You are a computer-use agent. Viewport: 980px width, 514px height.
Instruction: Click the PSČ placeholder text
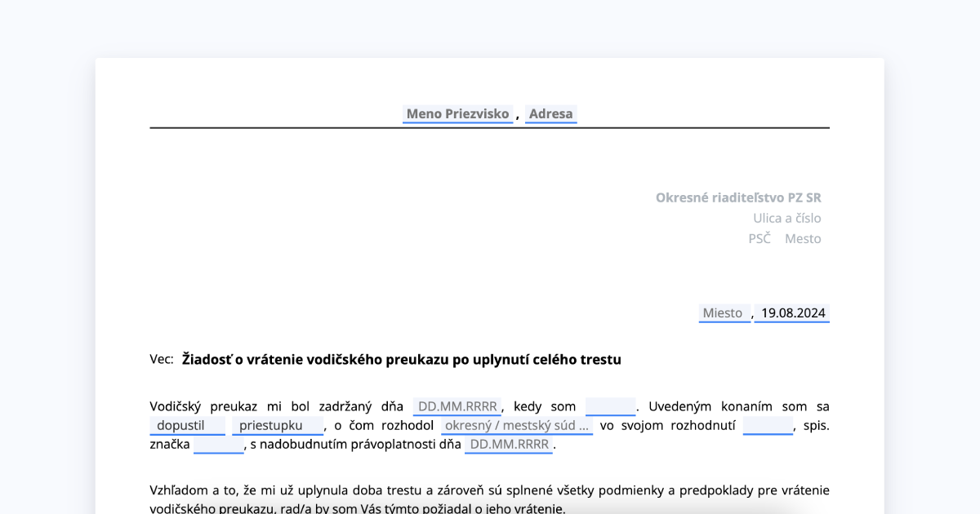click(x=759, y=238)
